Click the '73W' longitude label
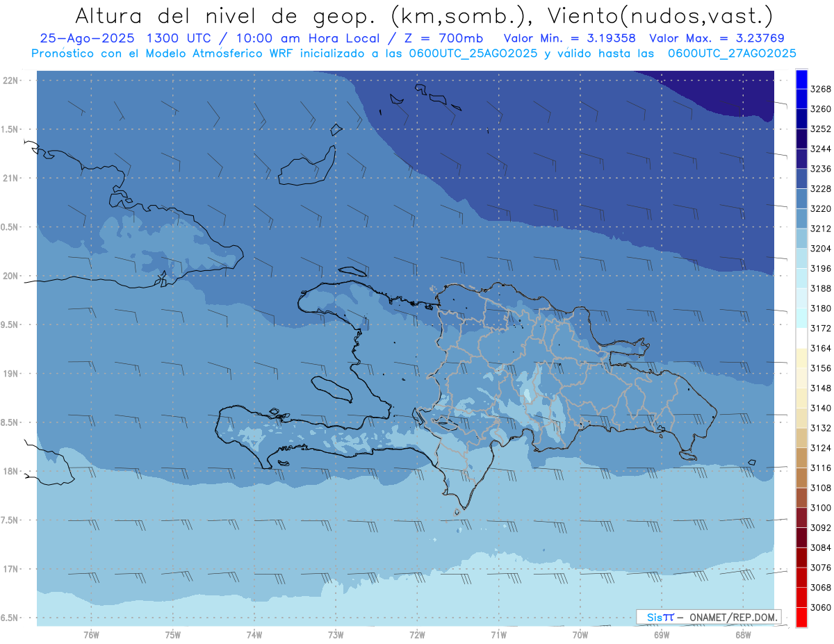Viewport: 834px width, 644px height. coord(336,635)
